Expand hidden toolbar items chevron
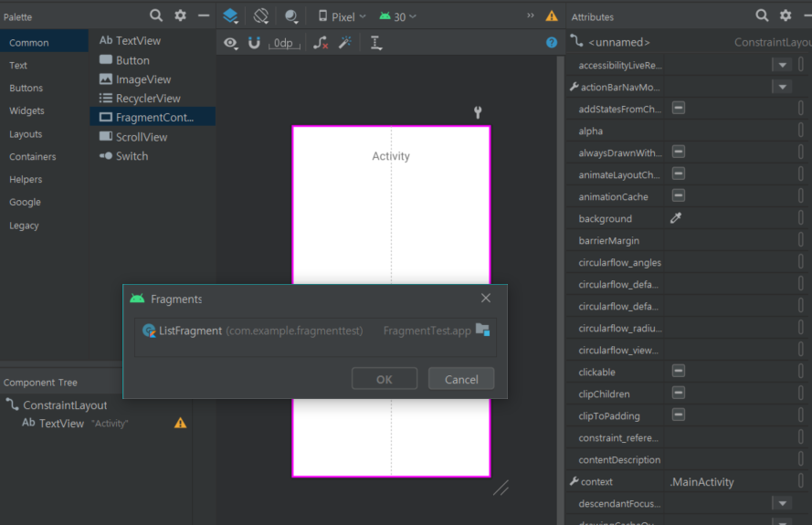The width and height of the screenshot is (812, 525). [x=531, y=16]
